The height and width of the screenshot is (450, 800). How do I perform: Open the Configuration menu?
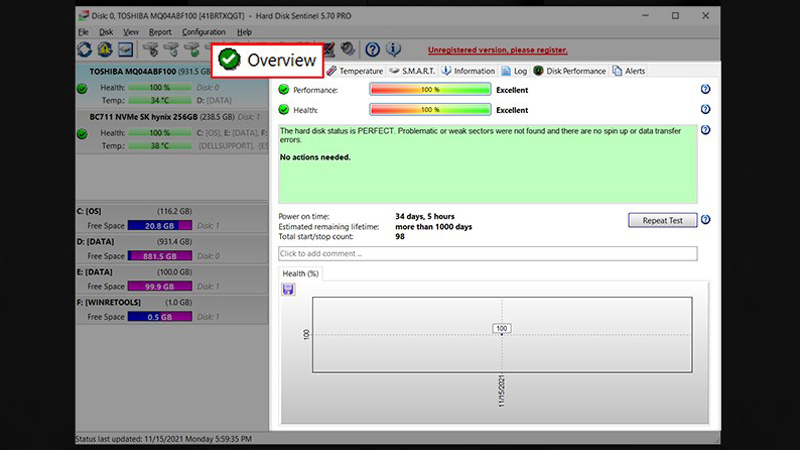click(204, 32)
